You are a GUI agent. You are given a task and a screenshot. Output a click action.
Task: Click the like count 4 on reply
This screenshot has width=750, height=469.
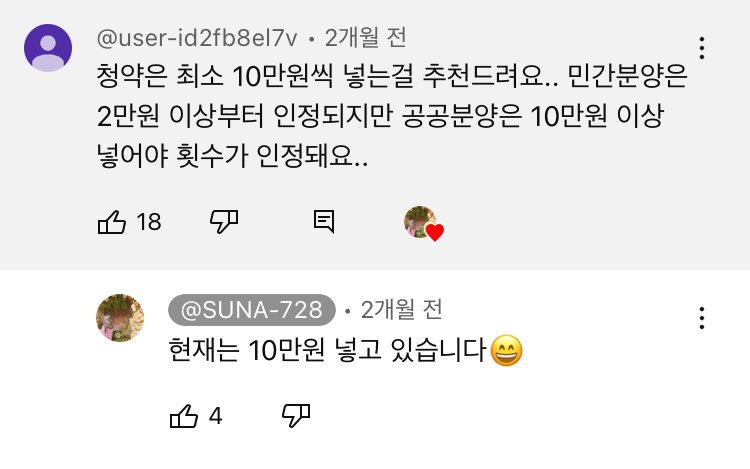[215, 416]
